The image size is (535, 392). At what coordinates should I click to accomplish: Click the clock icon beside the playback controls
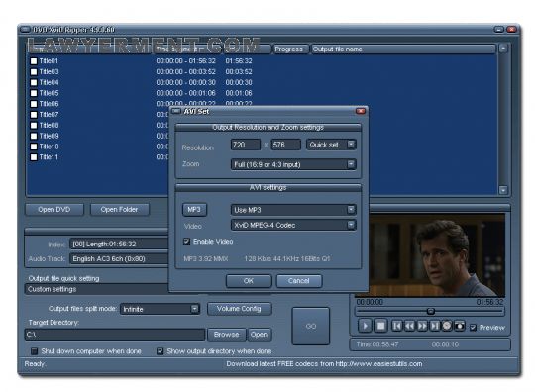(x=447, y=326)
